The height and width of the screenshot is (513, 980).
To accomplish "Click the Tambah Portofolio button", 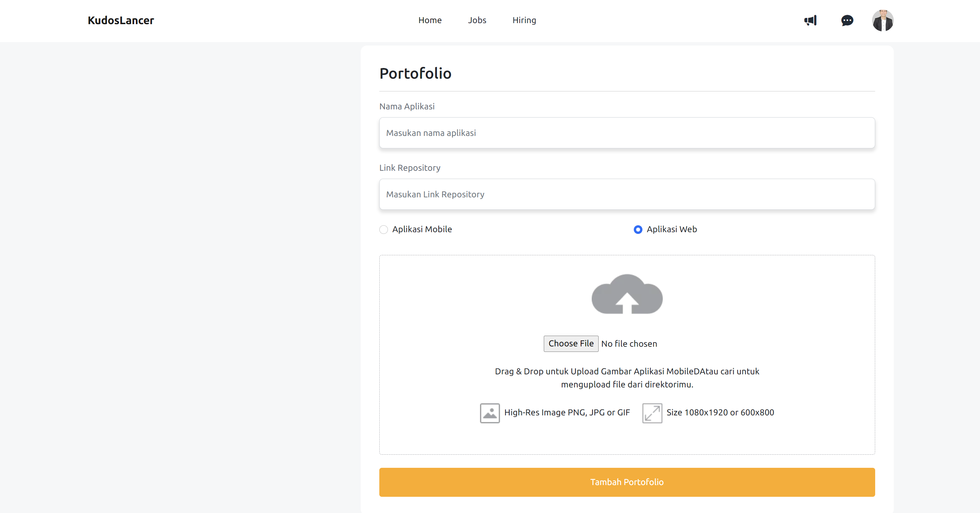I will coord(627,482).
